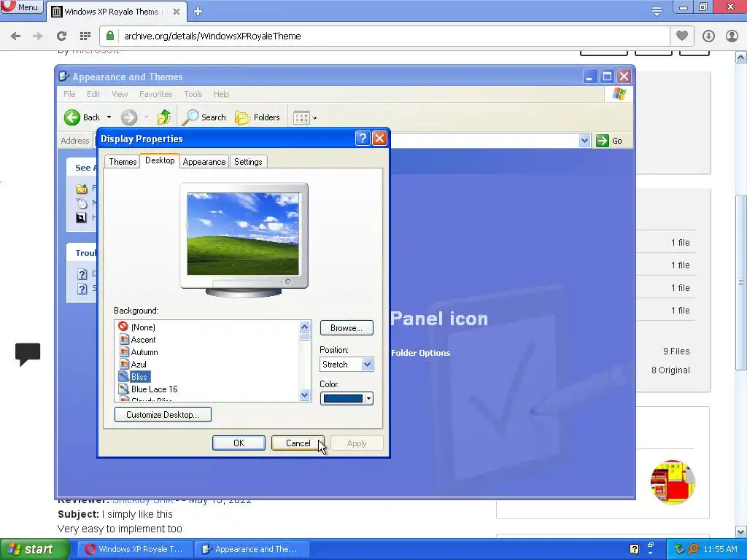Click the help question tray icon

(x=634, y=549)
